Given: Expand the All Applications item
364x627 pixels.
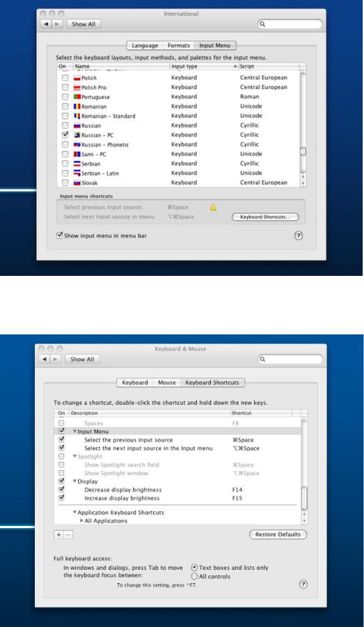Looking at the screenshot, I should [82, 520].
